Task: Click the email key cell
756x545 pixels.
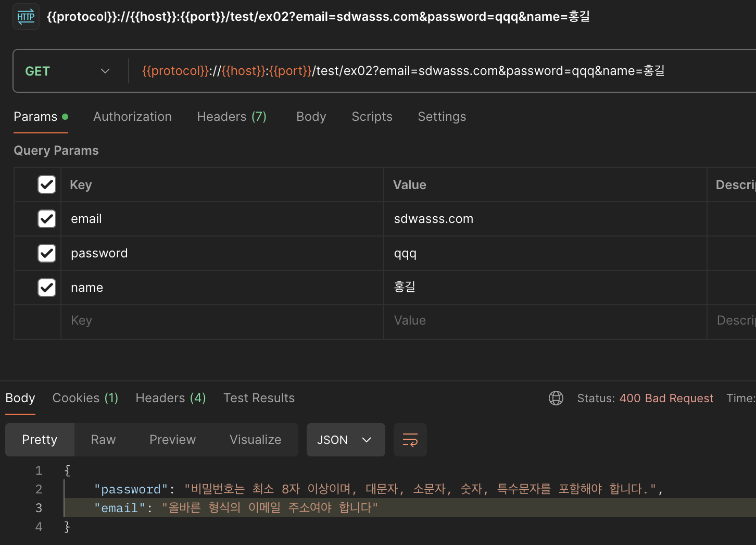Action: 222,219
